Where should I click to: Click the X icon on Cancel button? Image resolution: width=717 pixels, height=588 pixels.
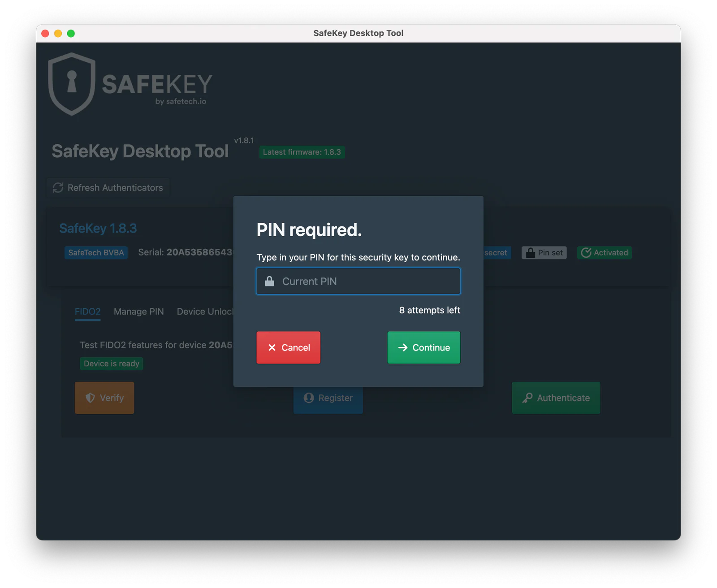[272, 347]
